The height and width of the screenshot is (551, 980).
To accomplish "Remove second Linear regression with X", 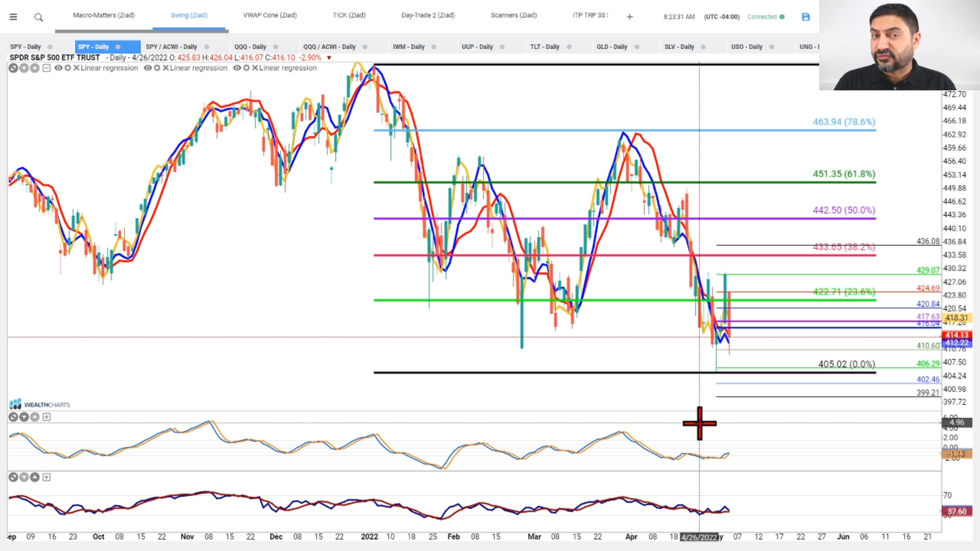I will [x=166, y=68].
